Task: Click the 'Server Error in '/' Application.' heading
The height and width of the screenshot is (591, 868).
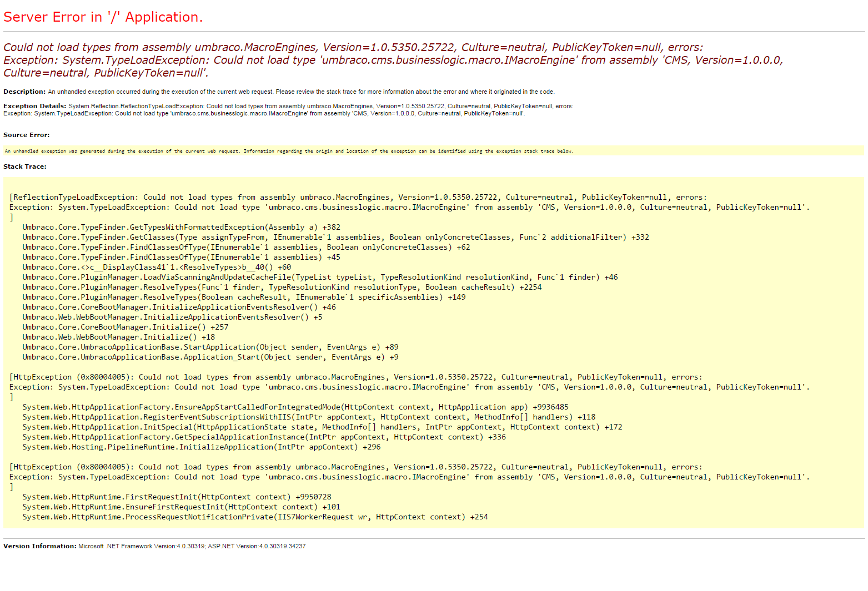Action: click(x=103, y=17)
